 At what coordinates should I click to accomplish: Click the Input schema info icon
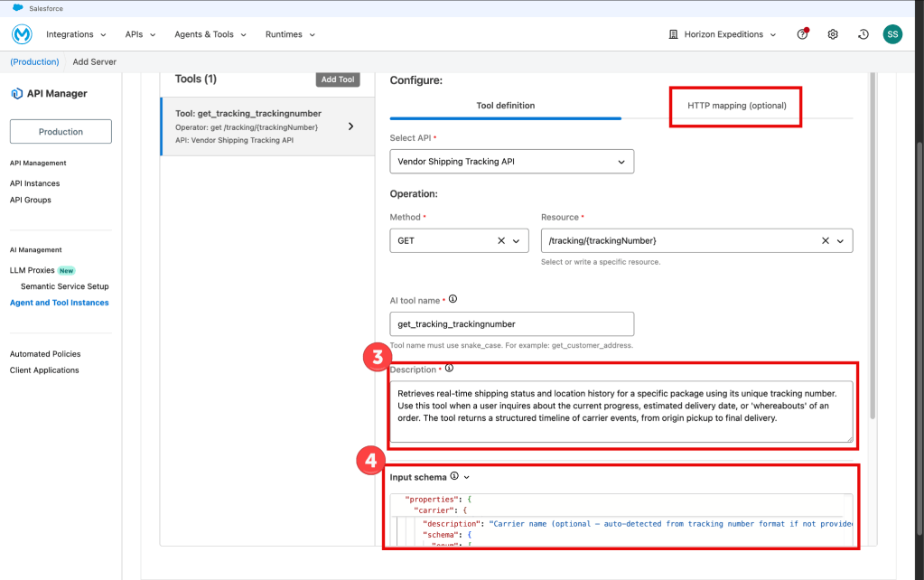454,476
